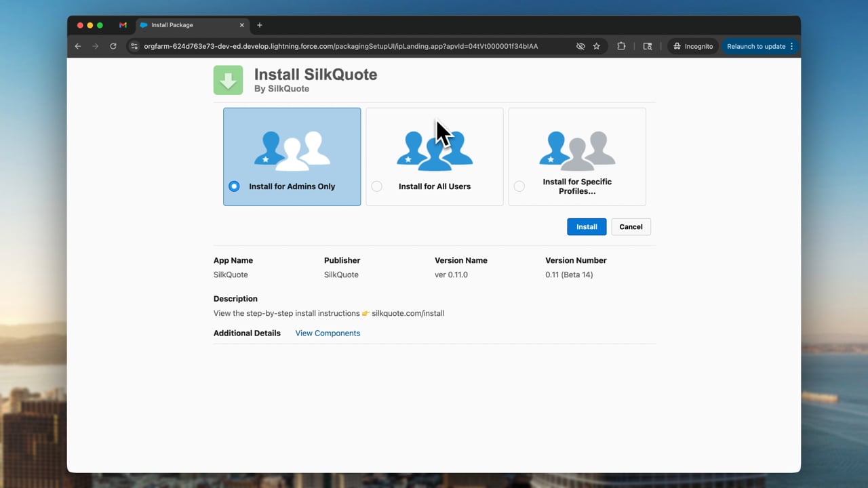Click the Gmail pinned tab icon
Viewport: 868px width, 488px height.
tap(123, 25)
